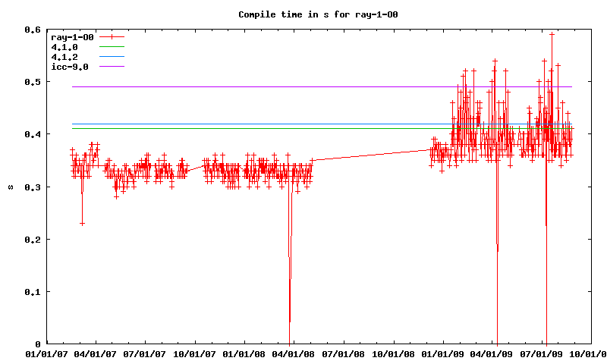Screen dimensions: 607x364
Task: Click the 0.1 y-axis tick label
Action: point(33,292)
